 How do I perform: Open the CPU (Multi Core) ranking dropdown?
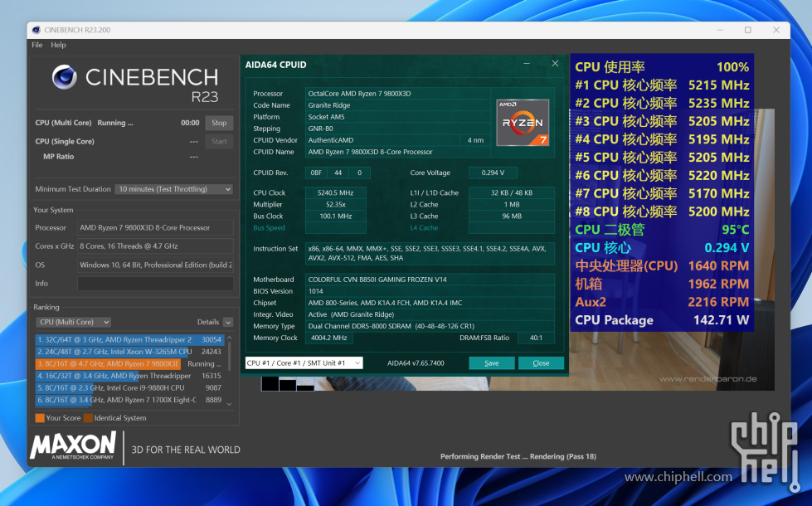74,322
